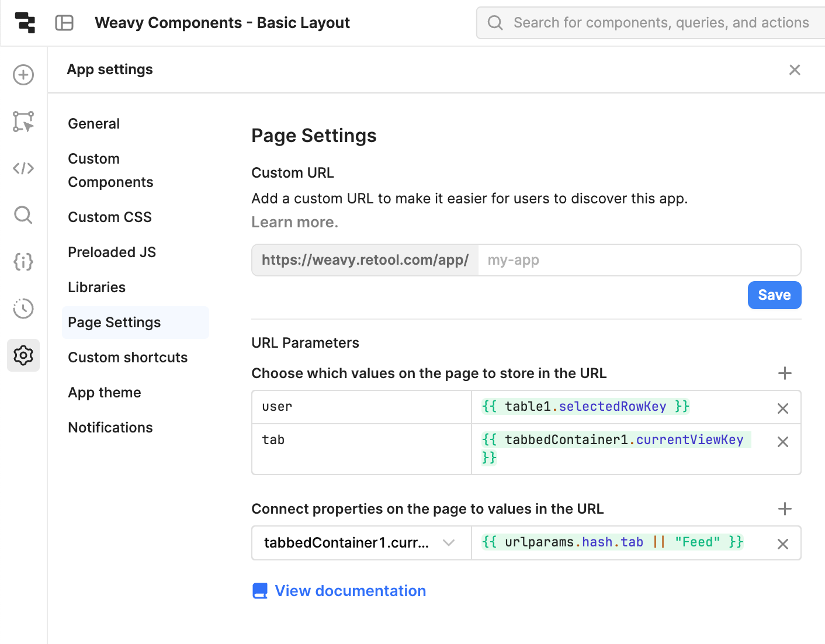Screen dimensions: 825x644
Task: Open the release history panel
Action: 23,309
